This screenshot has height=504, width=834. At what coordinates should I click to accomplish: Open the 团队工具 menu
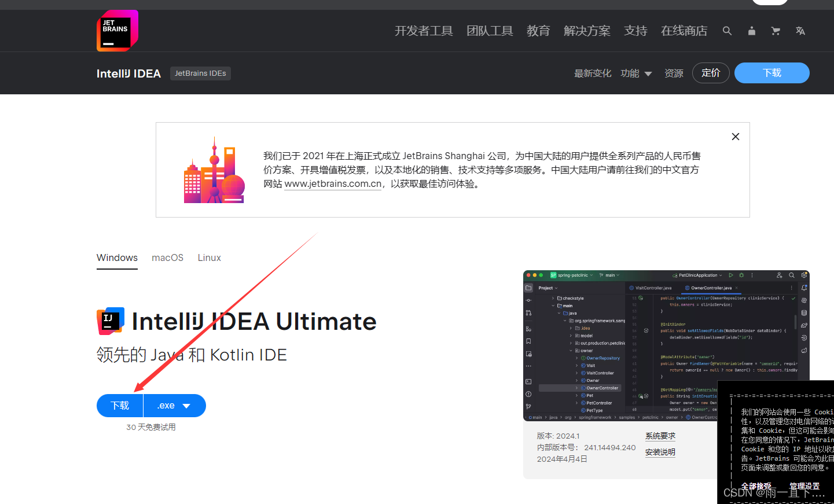pos(490,31)
